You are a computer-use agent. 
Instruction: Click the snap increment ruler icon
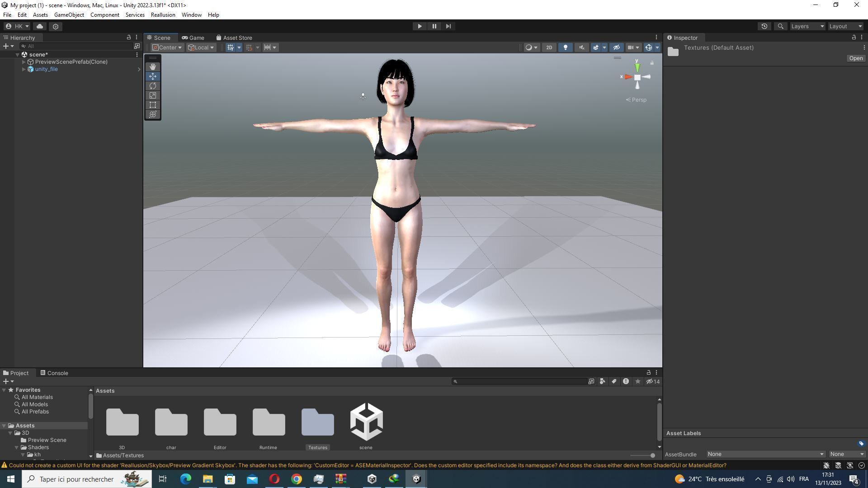(268, 47)
